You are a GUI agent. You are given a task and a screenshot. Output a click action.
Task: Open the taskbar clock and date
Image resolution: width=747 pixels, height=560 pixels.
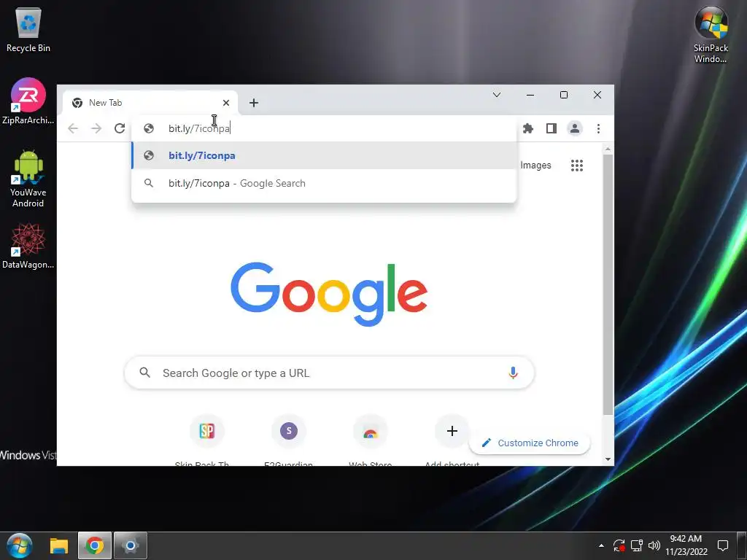click(686, 545)
